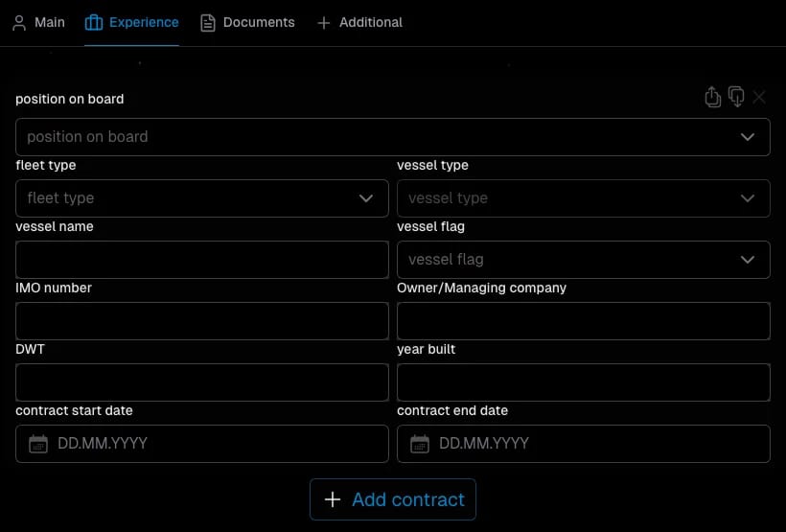Click the Owner/Managing company field
The height and width of the screenshot is (532, 786).
point(583,321)
